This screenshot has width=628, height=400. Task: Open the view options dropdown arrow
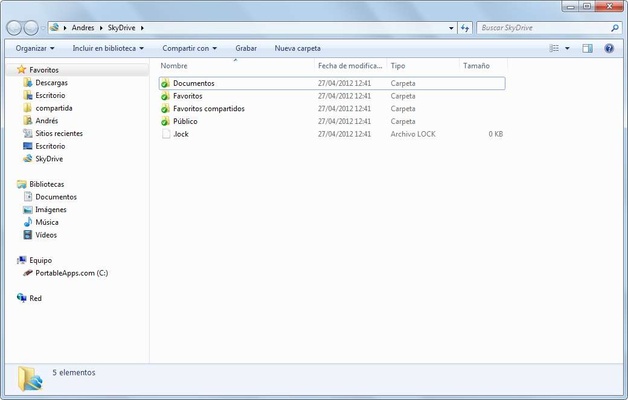coord(567,48)
